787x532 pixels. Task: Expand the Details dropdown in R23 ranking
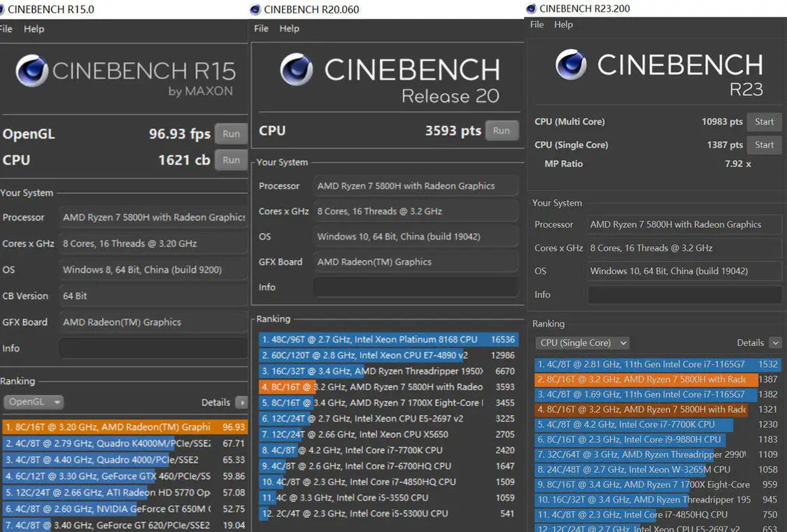coord(774,343)
